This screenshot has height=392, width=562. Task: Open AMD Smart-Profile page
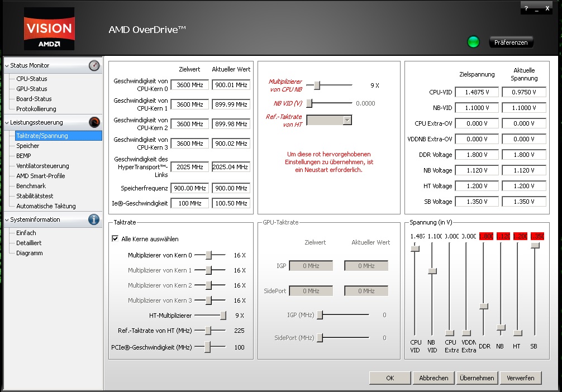click(40, 176)
